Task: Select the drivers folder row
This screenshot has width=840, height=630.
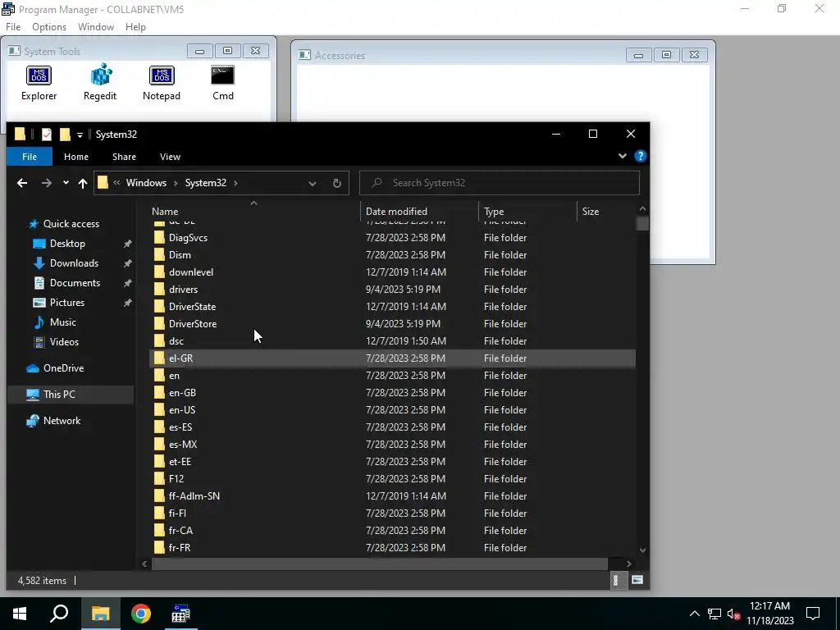Action: pos(392,290)
